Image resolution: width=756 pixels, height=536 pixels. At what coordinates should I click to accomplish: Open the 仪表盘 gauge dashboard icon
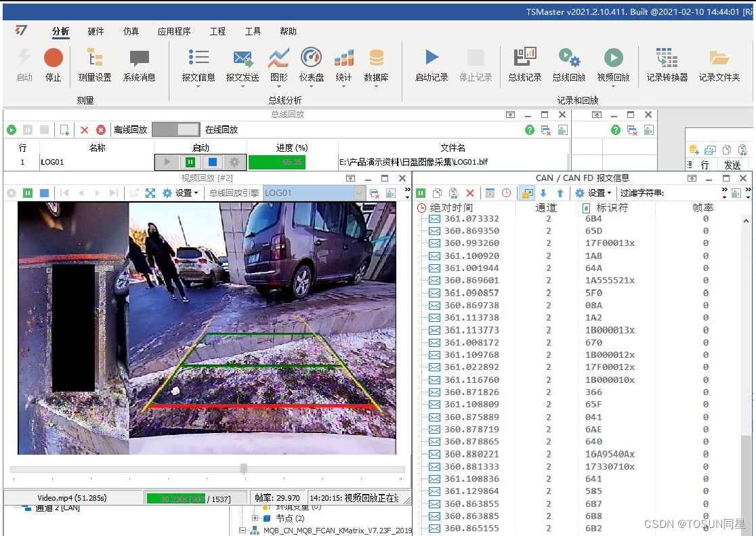pos(311,58)
